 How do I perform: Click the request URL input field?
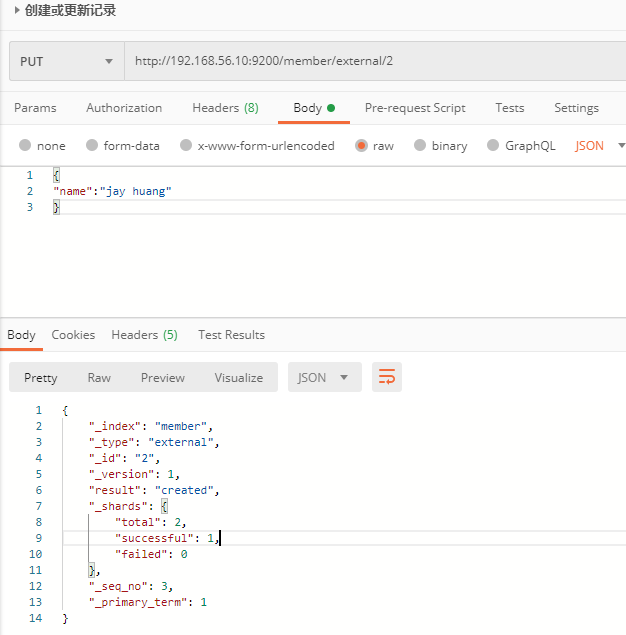point(370,61)
